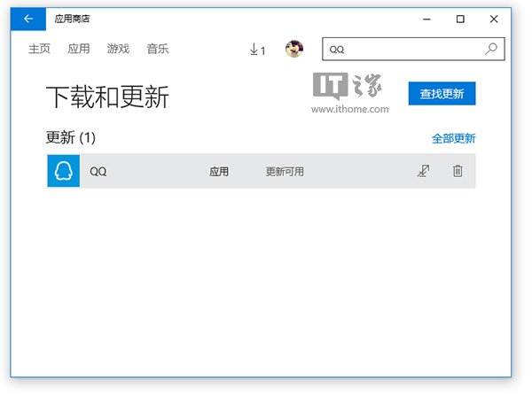
Task: Click the 更新可用 status text
Action: (x=285, y=172)
